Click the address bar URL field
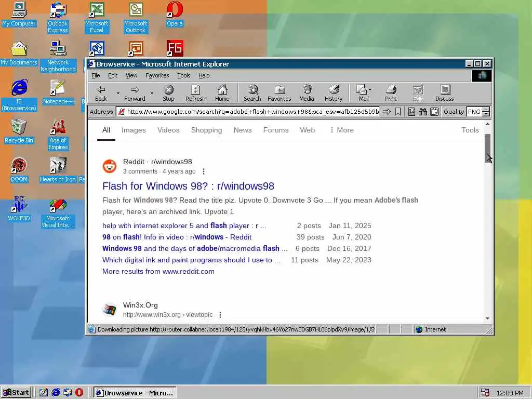The width and height of the screenshot is (532, 399). 248,112
